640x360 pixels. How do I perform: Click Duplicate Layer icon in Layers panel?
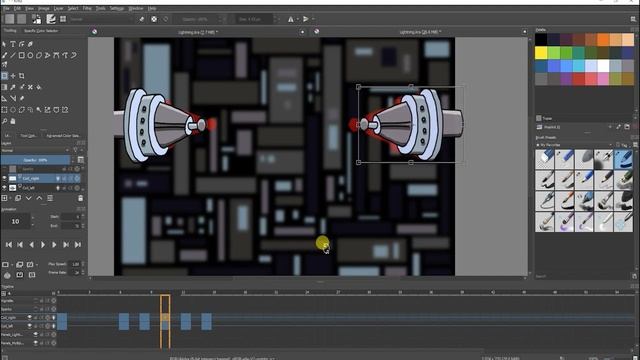click(x=18, y=198)
